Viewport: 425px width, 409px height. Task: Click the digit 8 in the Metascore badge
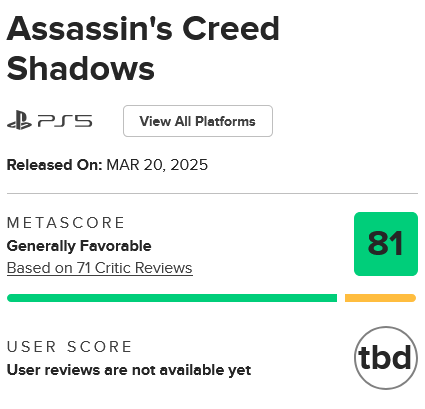click(378, 244)
